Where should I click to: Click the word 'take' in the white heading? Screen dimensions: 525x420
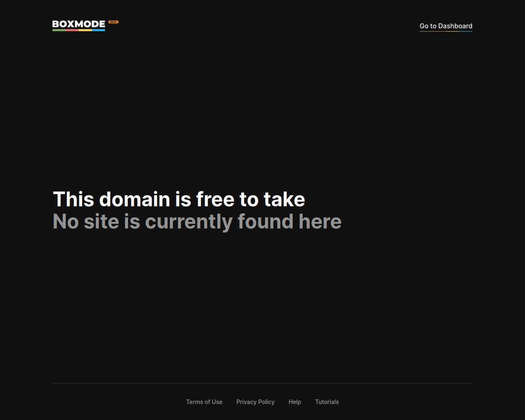click(x=284, y=199)
